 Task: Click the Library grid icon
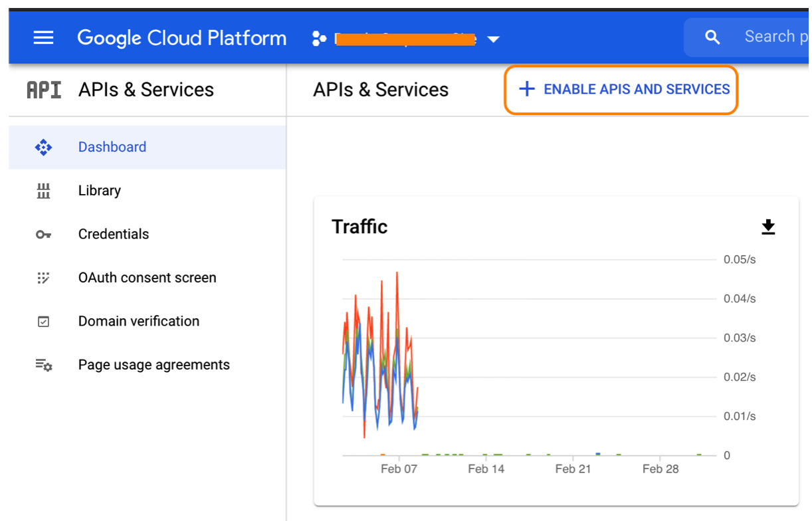(43, 191)
